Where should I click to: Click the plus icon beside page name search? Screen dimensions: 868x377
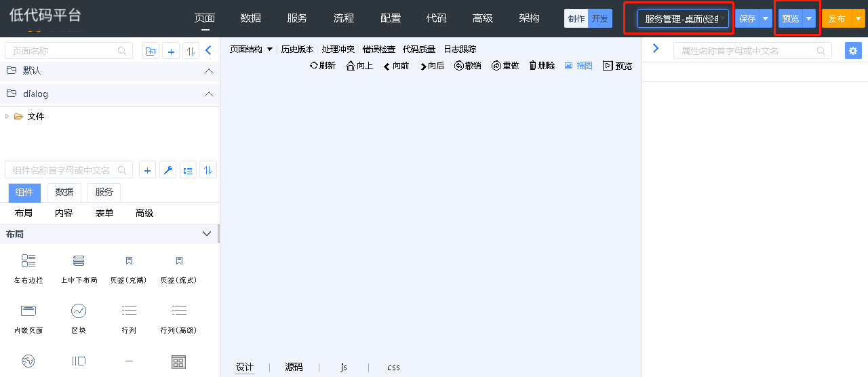171,51
